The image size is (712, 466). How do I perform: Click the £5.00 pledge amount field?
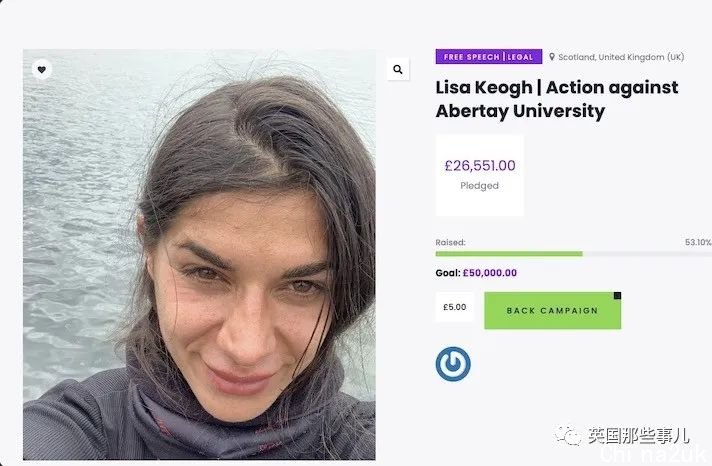click(455, 307)
